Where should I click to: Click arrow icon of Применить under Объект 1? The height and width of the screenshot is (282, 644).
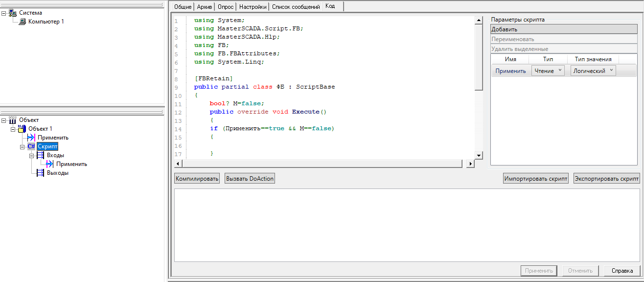pyautogui.click(x=32, y=138)
